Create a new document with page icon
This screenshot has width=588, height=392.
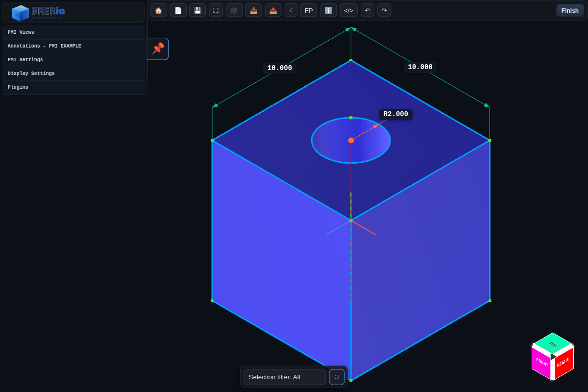coord(178,10)
